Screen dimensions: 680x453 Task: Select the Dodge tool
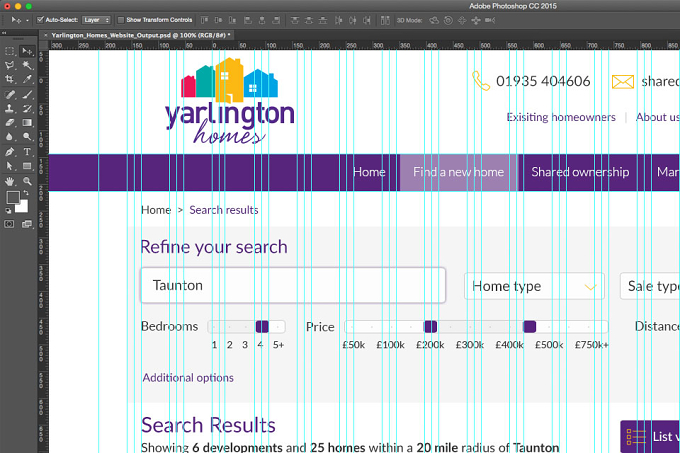pos(27,137)
